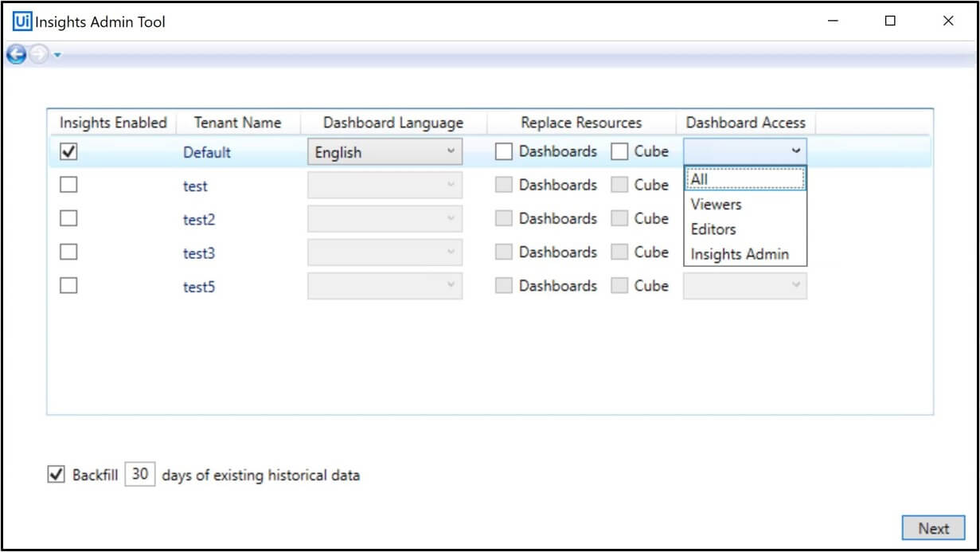Check Dashboards box in test3 row
The height and width of the screenshot is (552, 980).
[x=504, y=252]
